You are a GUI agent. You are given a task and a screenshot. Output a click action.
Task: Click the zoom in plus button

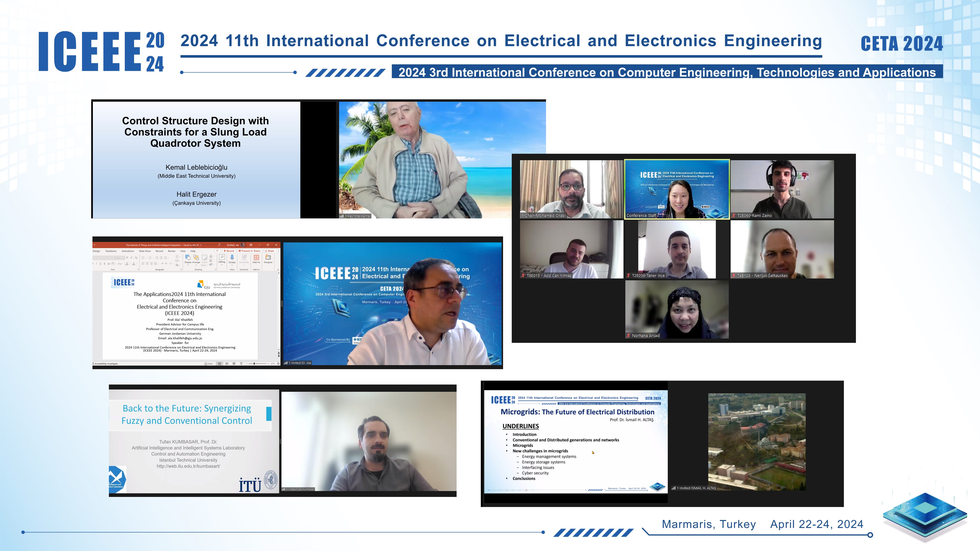pyautogui.click(x=268, y=364)
